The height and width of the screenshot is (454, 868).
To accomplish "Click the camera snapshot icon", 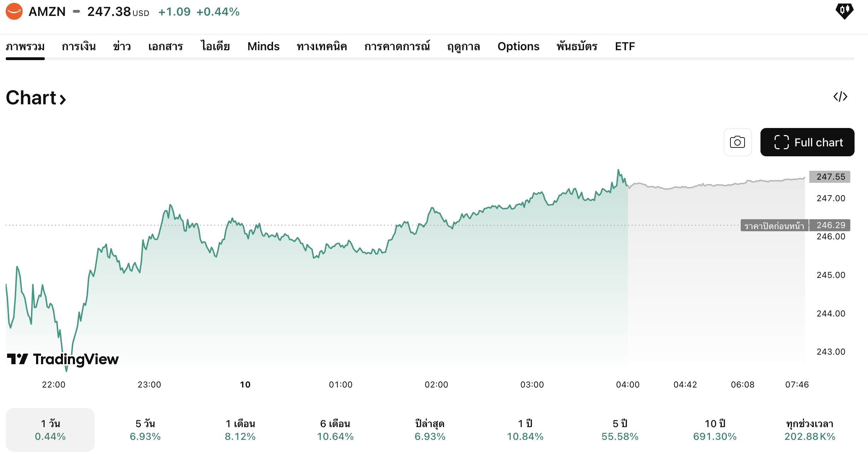I will [x=737, y=142].
